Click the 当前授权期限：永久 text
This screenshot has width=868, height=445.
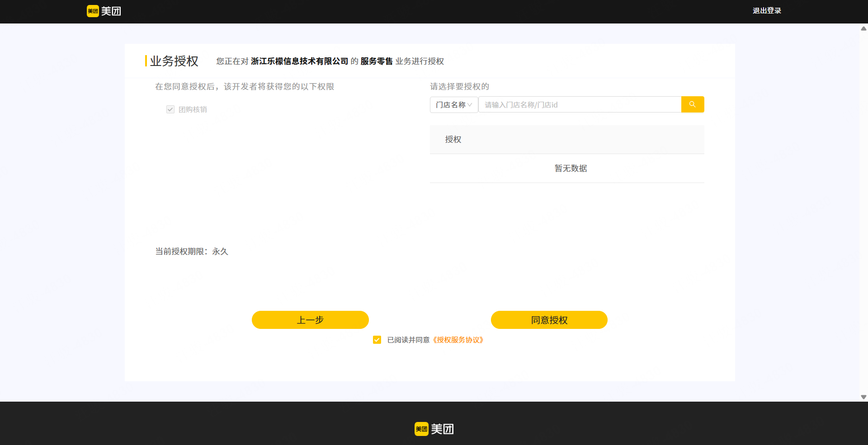[x=192, y=252]
